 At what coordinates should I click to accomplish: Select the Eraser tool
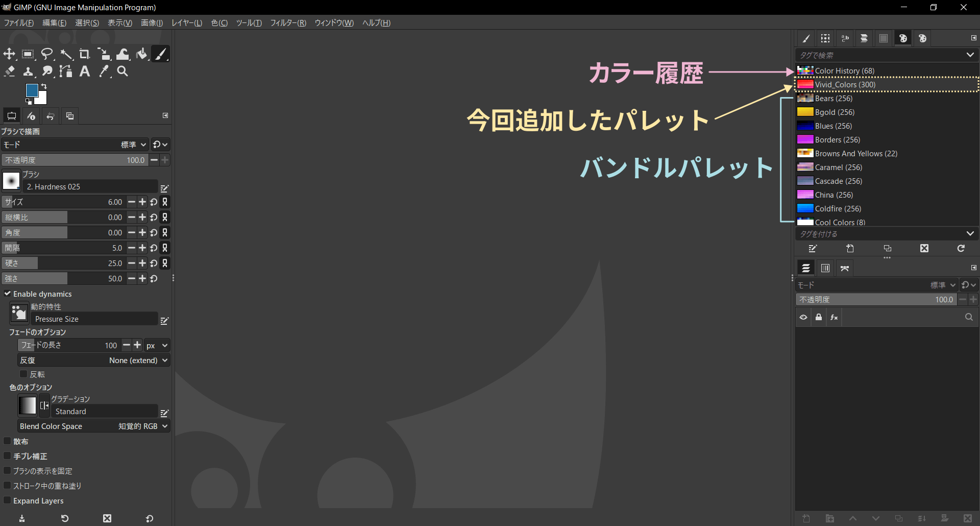[9, 71]
